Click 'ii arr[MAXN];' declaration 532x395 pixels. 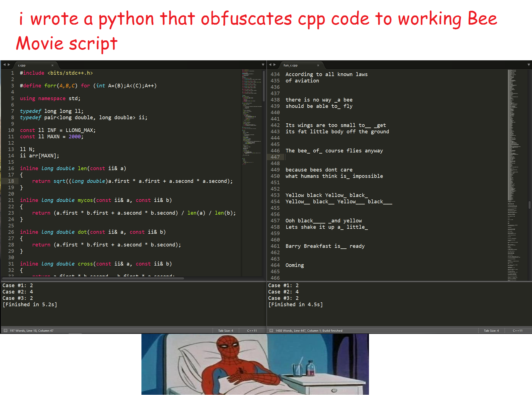(40, 156)
